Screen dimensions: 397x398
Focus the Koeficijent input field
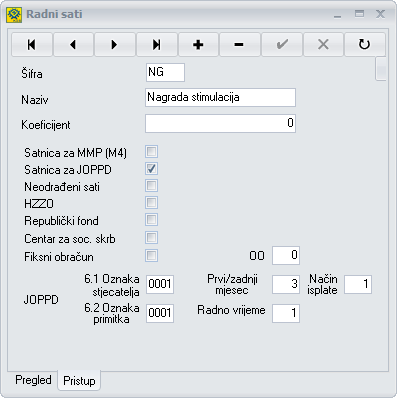click(x=220, y=123)
